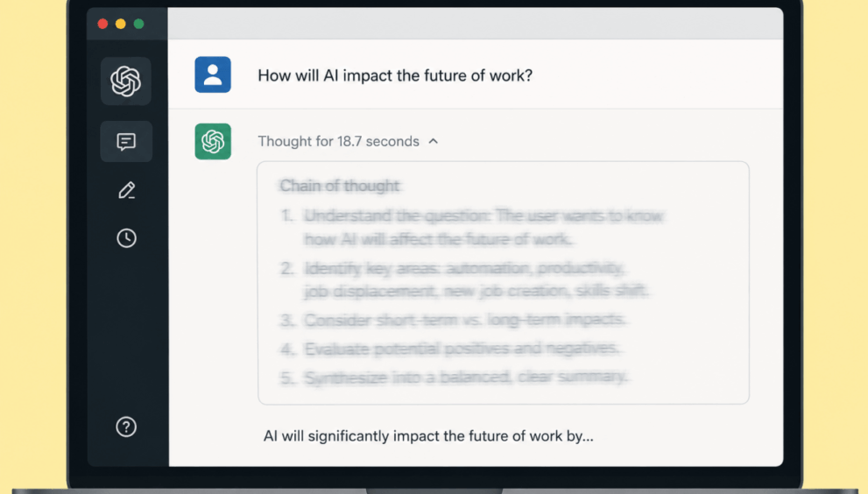
Task: Click the 'Chain of thought' heading
Action: (x=339, y=186)
